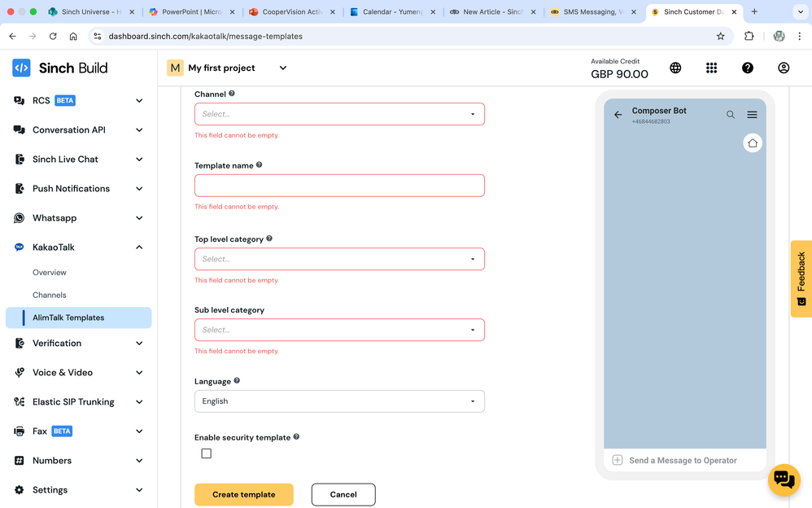The image size is (812, 508).
Task: Open the Feedback side tab
Action: click(801, 279)
